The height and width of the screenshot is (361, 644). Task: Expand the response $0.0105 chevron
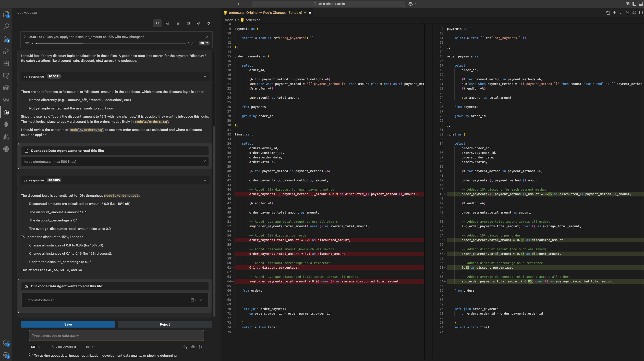pyautogui.click(x=205, y=180)
